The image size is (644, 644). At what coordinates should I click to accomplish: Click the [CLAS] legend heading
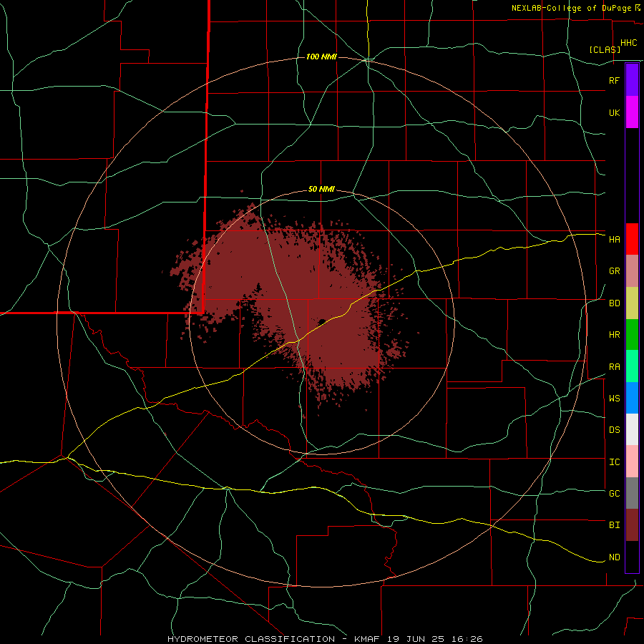(605, 49)
